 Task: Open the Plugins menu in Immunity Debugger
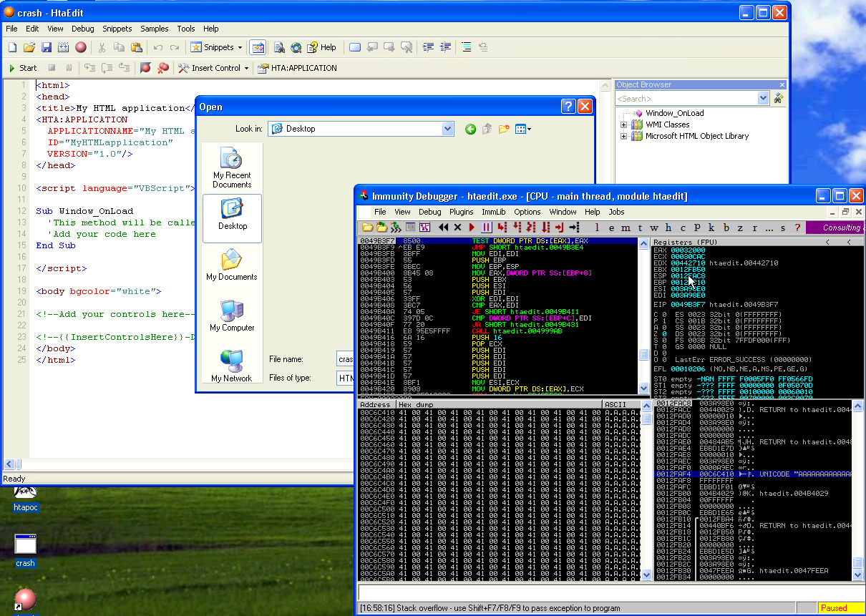coord(462,212)
